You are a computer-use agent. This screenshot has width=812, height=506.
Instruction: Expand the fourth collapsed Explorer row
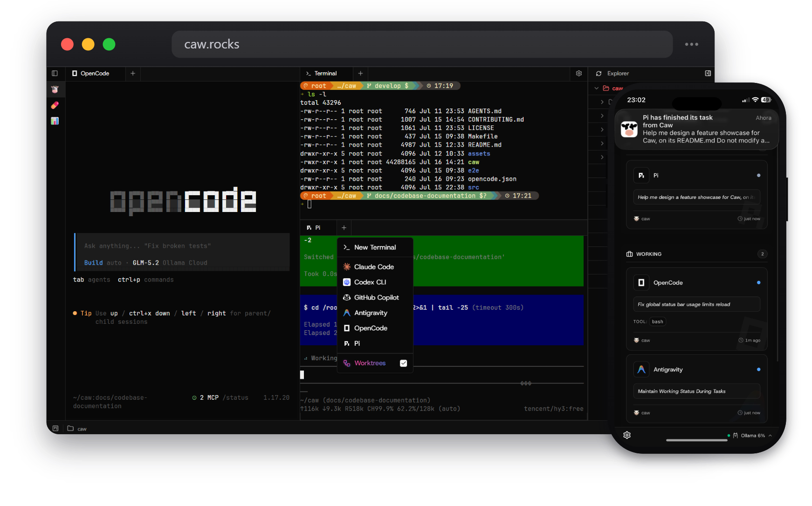pos(602,144)
